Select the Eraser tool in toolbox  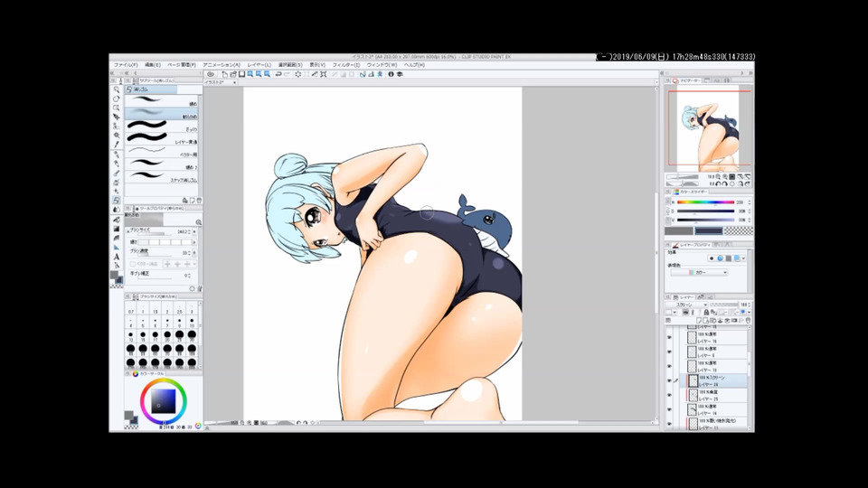click(117, 200)
